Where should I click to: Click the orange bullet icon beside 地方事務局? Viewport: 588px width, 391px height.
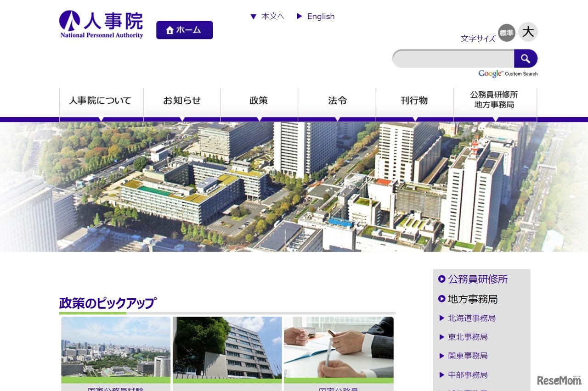click(441, 299)
